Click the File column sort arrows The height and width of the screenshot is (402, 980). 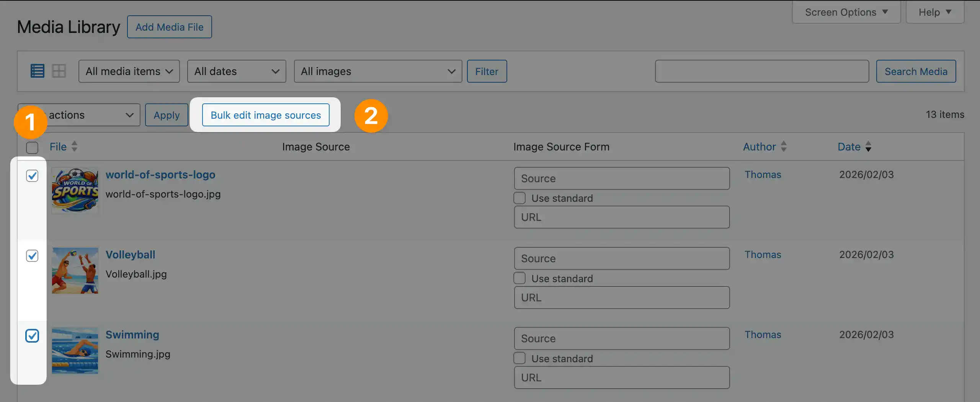75,147
